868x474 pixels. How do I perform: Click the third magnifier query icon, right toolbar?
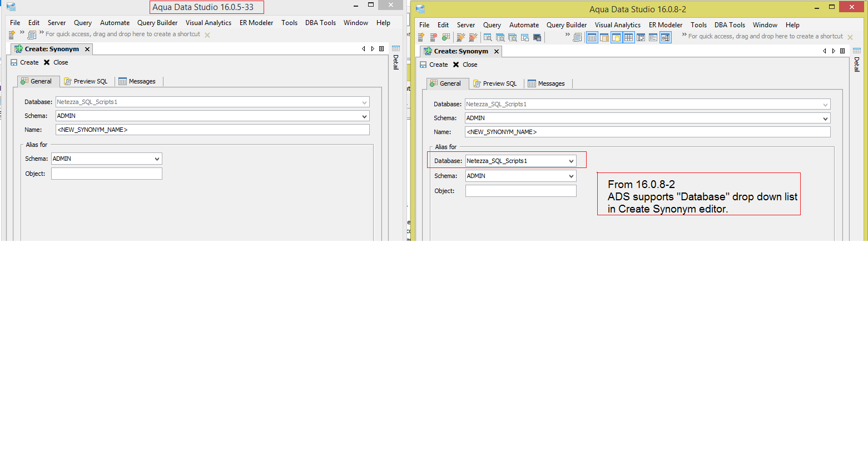(513, 37)
